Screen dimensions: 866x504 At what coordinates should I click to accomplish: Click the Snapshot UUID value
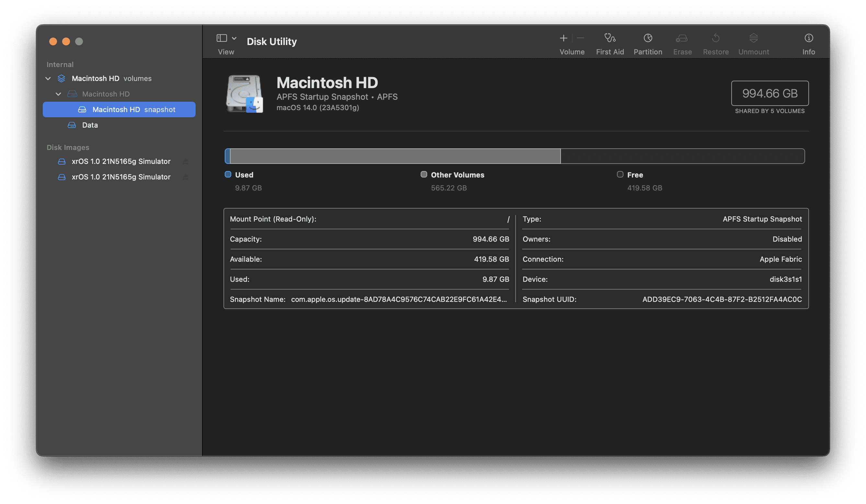[722, 299]
